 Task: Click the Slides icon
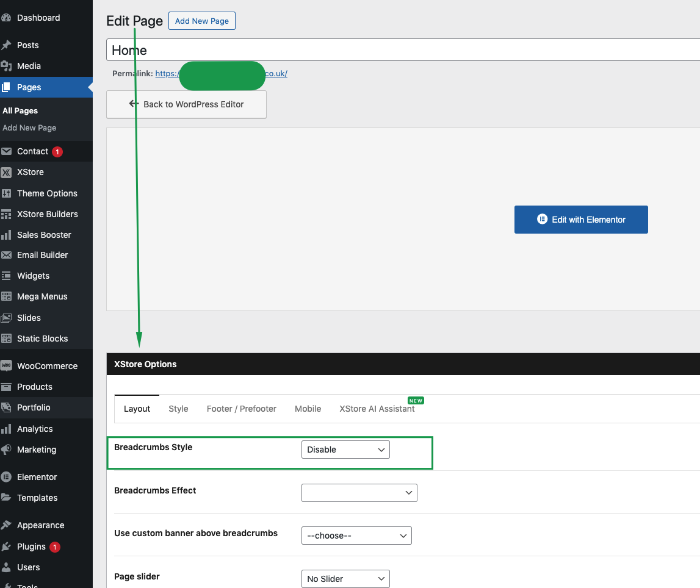(6, 318)
